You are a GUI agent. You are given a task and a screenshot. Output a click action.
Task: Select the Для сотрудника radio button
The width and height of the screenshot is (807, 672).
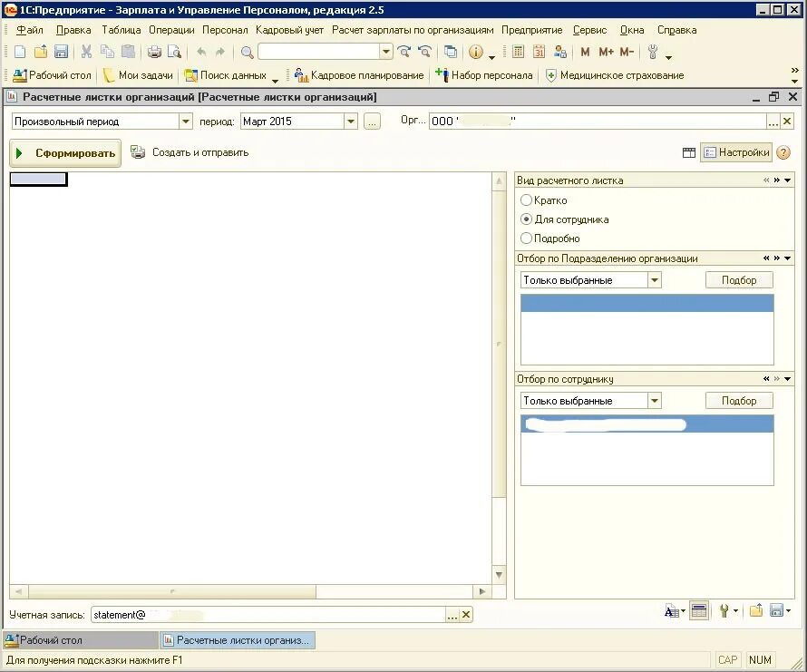click(526, 219)
